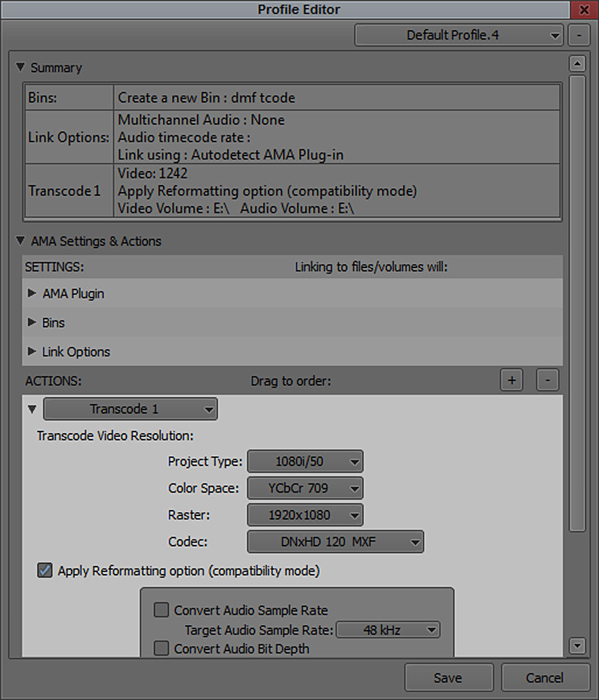Enable Convert Audio Sample Rate
Screen dimensions: 599x700
(161, 610)
